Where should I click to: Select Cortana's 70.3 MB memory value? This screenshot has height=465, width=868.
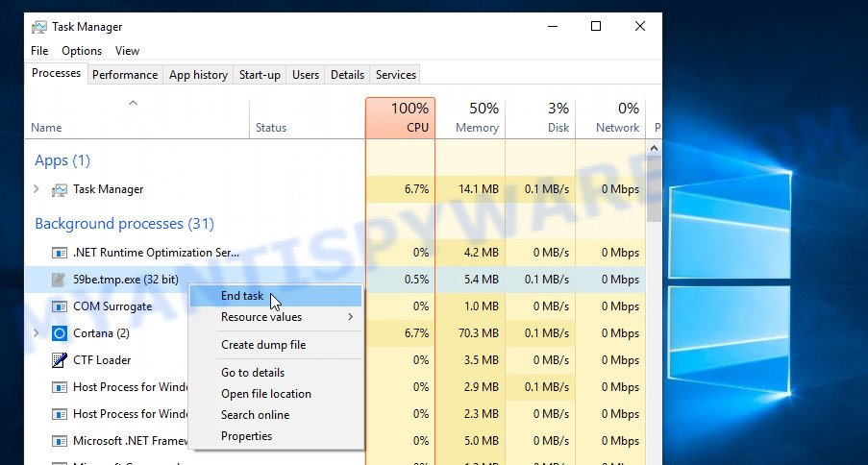[x=478, y=333]
